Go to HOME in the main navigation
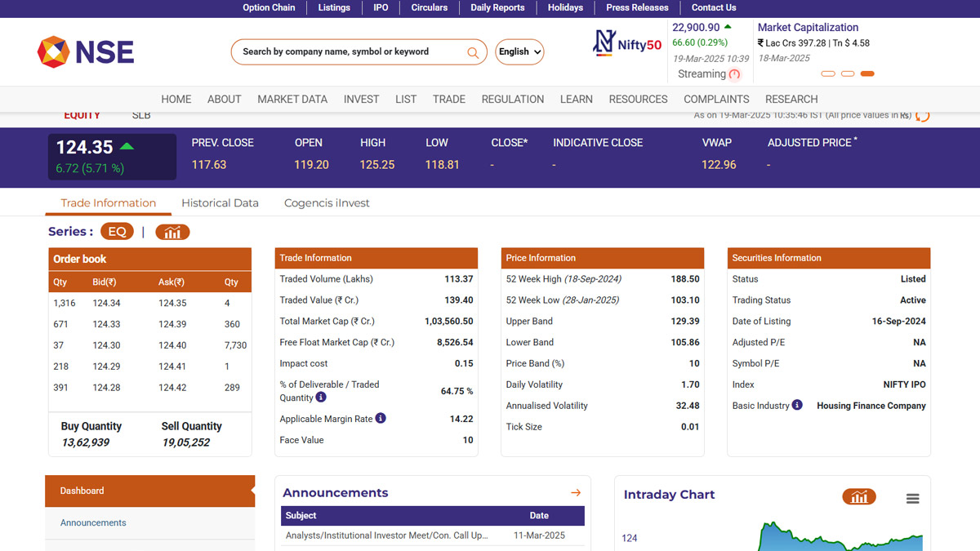 tap(176, 99)
